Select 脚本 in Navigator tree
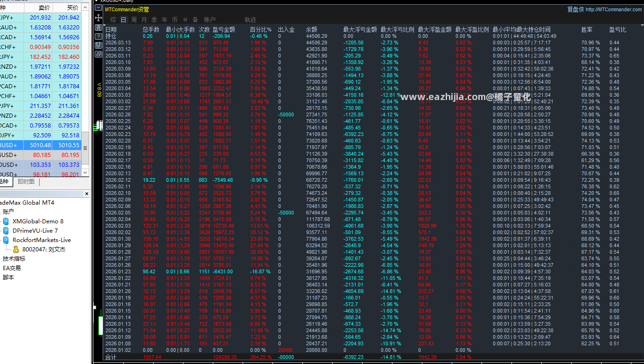This screenshot has width=644, height=364. pyautogui.click(x=8, y=278)
